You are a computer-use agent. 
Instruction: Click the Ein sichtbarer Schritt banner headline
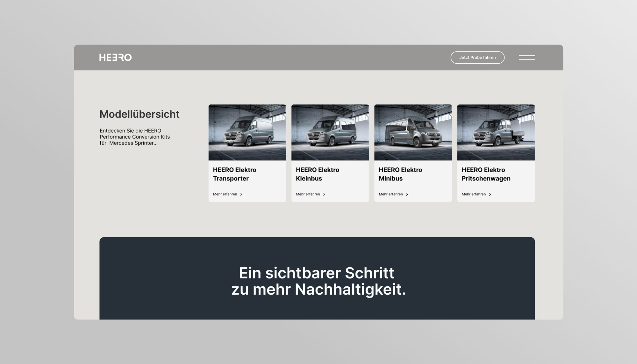[x=318, y=281]
